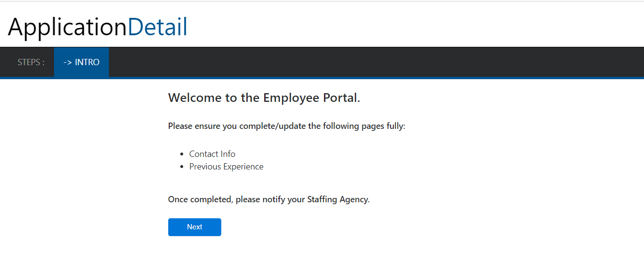Select the Contact Info list item
Image resolution: width=644 pixels, height=280 pixels.
click(x=212, y=154)
